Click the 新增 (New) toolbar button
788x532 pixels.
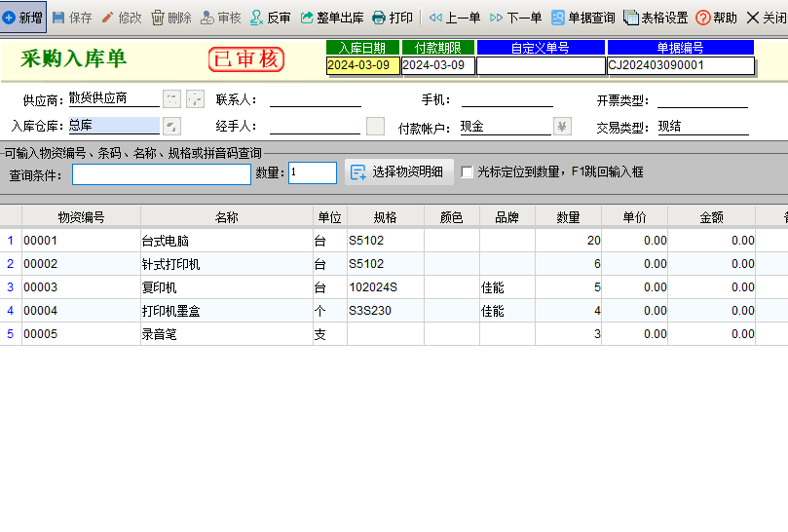pos(23,18)
